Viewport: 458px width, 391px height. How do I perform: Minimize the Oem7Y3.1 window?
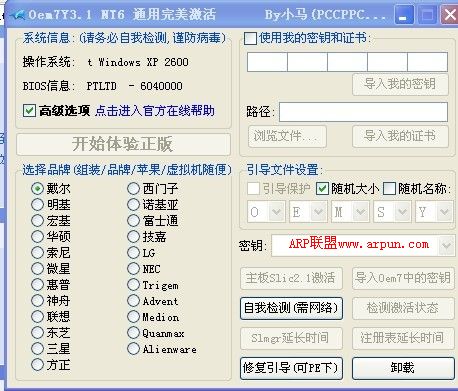pos(404,15)
